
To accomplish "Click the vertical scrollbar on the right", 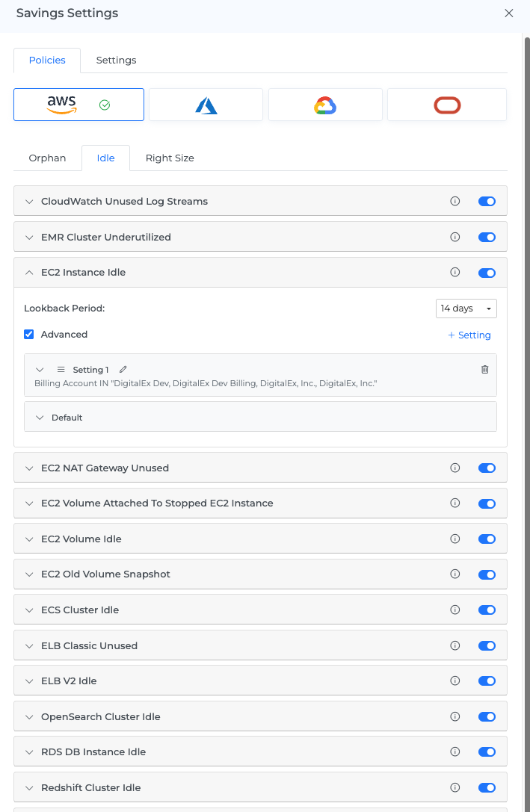I will coord(526,224).
